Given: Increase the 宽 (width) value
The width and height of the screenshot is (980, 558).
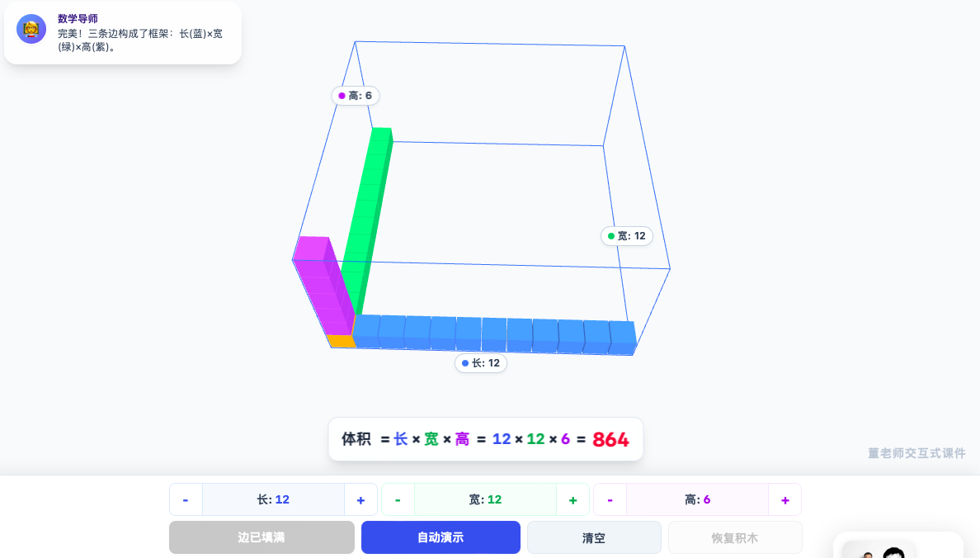Looking at the screenshot, I should click(x=572, y=499).
